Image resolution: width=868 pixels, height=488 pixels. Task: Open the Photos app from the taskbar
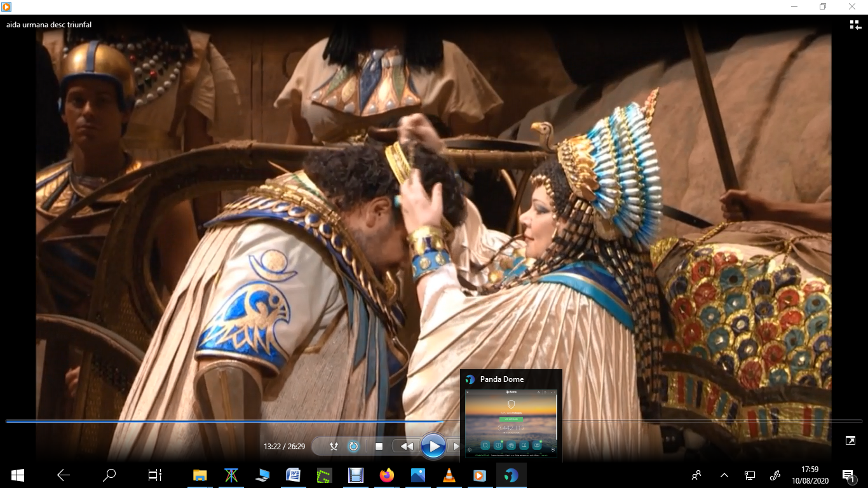tap(417, 475)
